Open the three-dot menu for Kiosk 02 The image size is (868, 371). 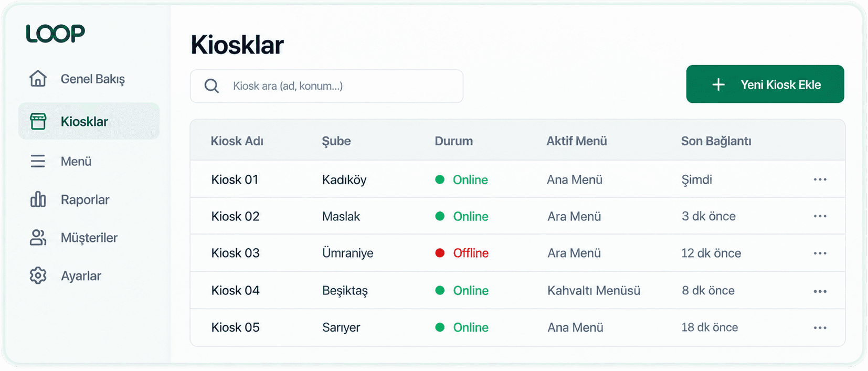[x=820, y=216]
